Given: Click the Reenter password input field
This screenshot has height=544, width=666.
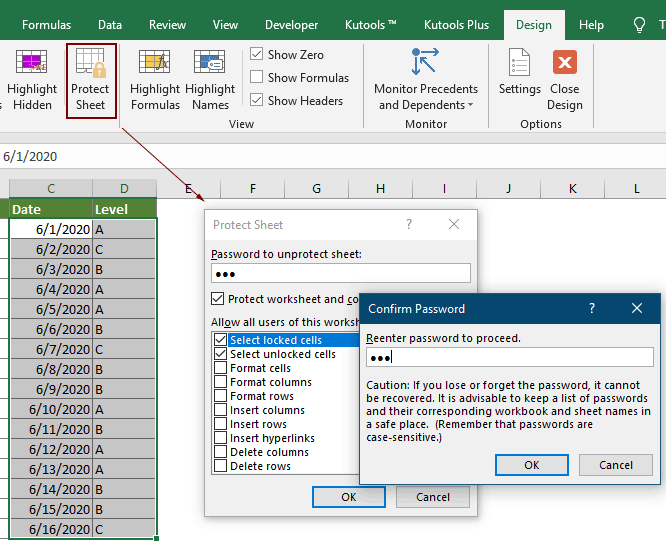Looking at the screenshot, I should 510,357.
